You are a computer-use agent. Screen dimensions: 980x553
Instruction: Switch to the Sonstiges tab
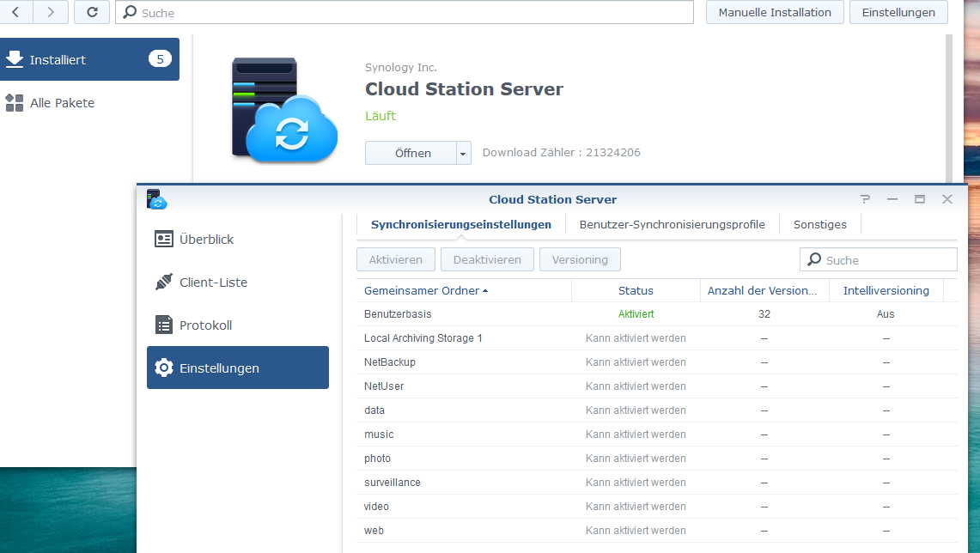[x=819, y=225]
